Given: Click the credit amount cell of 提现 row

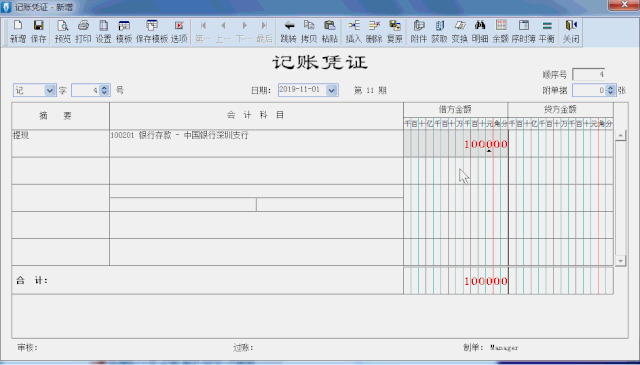Looking at the screenshot, I should [560, 143].
